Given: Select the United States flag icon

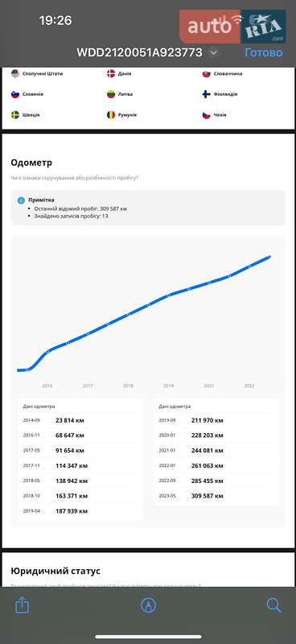Looking at the screenshot, I should point(15,74).
